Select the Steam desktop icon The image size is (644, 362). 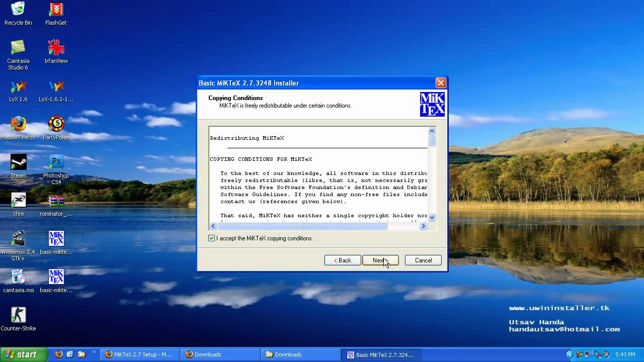[18, 166]
